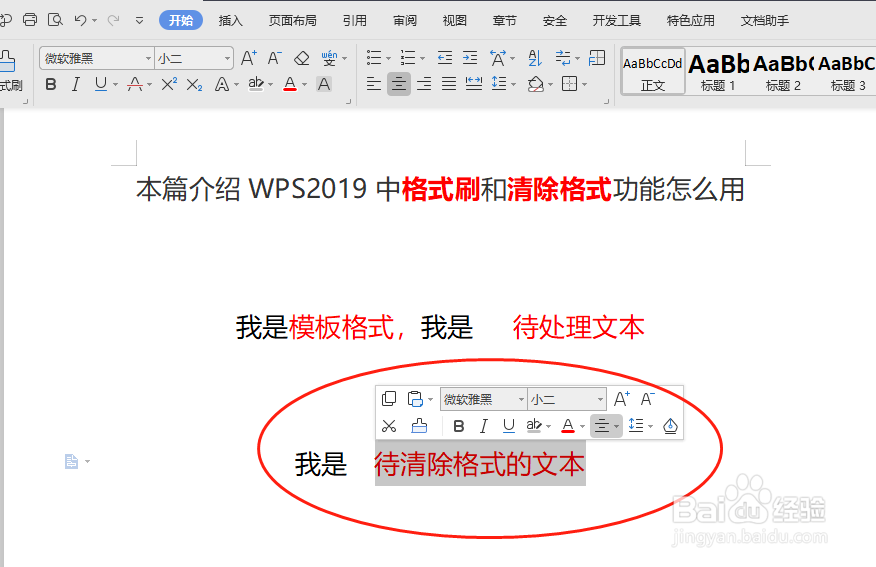This screenshot has height=567, width=876.
Task: Click Format Painter in mini toolbar
Action: [419, 426]
